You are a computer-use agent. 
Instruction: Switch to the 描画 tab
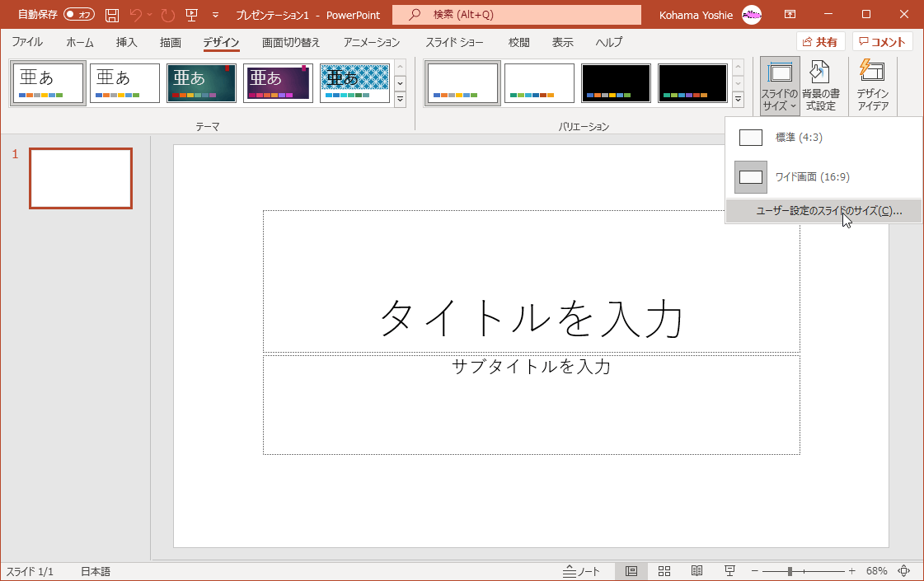[171, 42]
